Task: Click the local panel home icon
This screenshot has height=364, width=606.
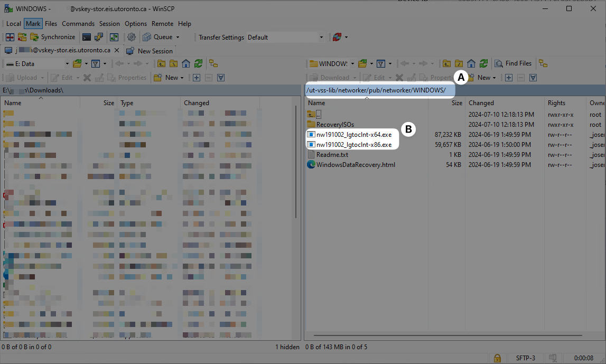Action: [186, 64]
